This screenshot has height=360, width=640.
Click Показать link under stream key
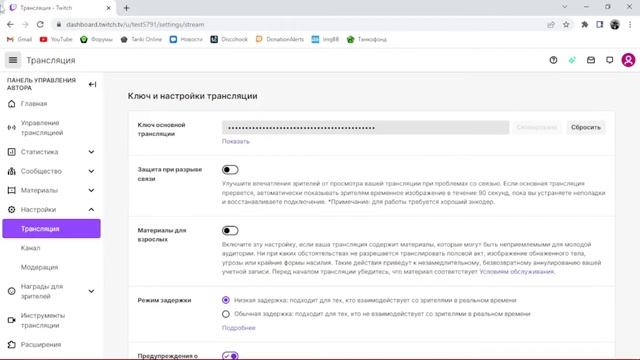(x=236, y=141)
